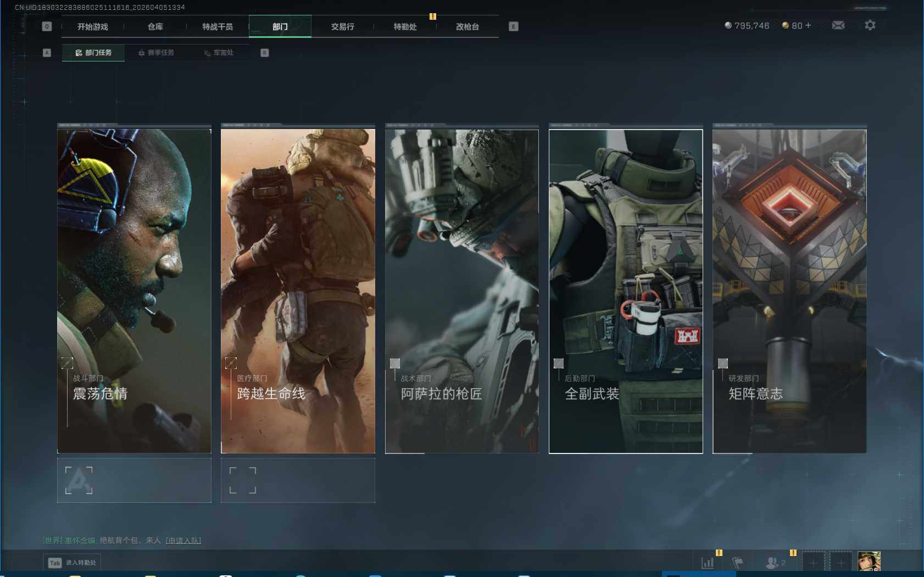The width and height of the screenshot is (924, 577).
Task: Select the 部门任务 sub-tab
Action: click(93, 53)
